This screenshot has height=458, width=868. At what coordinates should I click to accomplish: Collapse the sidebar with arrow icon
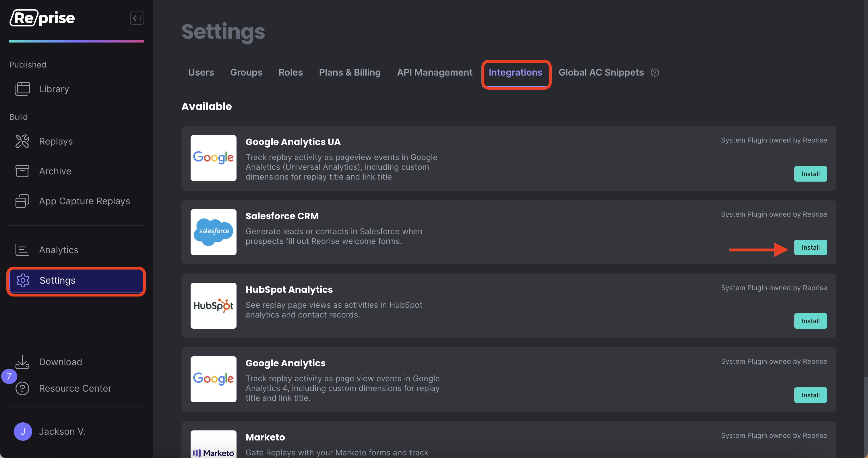point(137,18)
